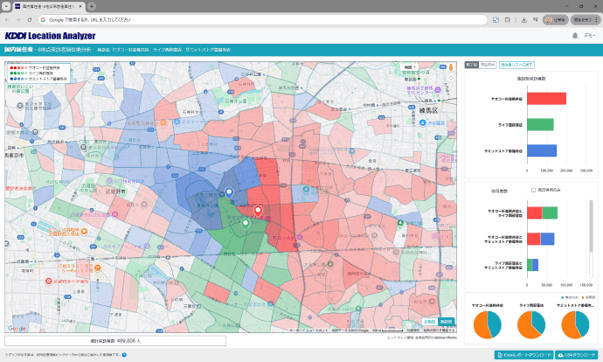Click the 練馬区 label on the map
Viewport: 603px width, 362px height.
coord(428,111)
